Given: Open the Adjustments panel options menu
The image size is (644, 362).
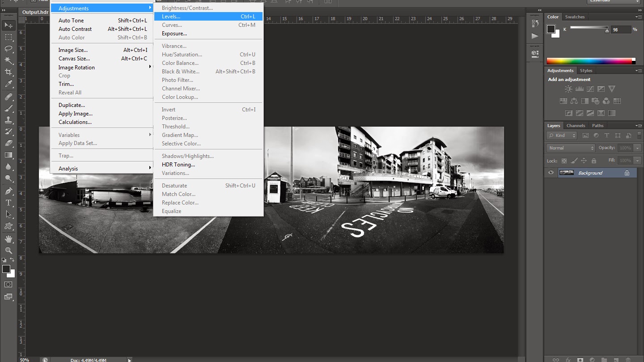Looking at the screenshot, I should (x=638, y=71).
